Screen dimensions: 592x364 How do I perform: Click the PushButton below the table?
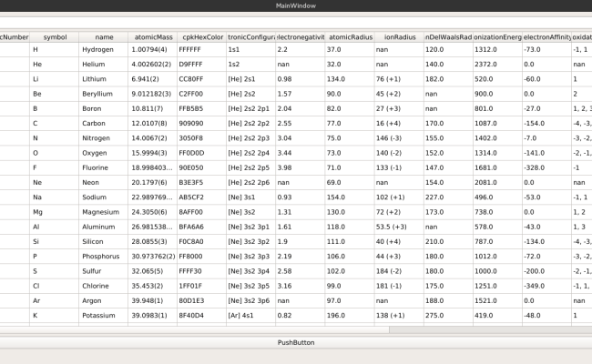(x=296, y=342)
